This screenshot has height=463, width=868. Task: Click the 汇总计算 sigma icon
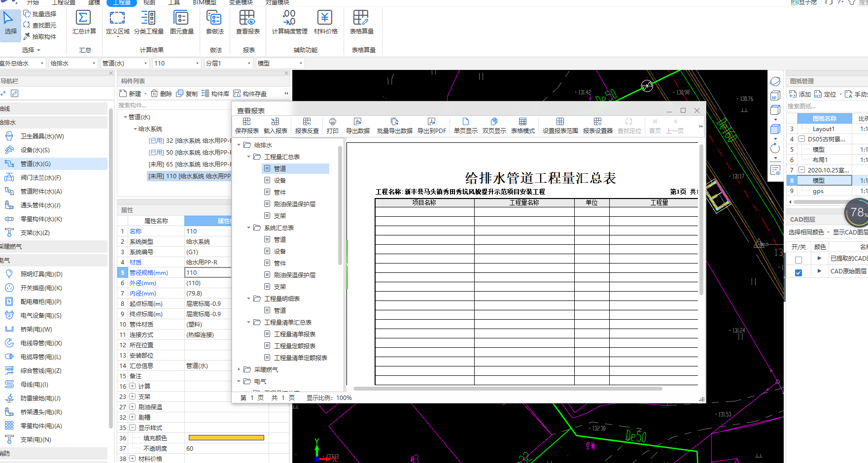(83, 18)
